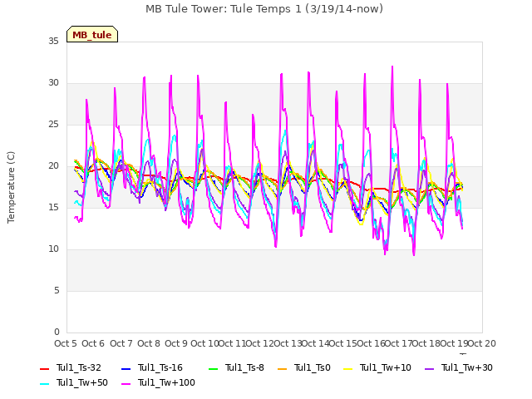Click the Oct 5 x-axis label
The image size is (532, 399).
coord(66,343)
